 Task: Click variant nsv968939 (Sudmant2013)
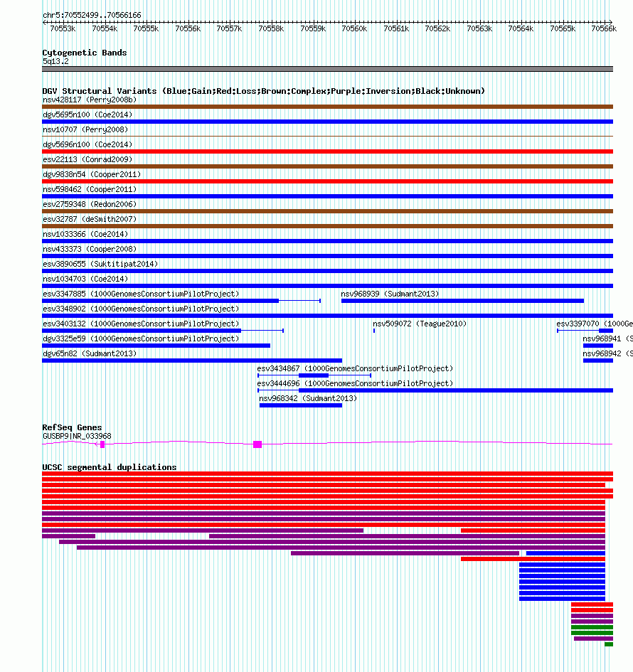pyautogui.click(x=390, y=294)
